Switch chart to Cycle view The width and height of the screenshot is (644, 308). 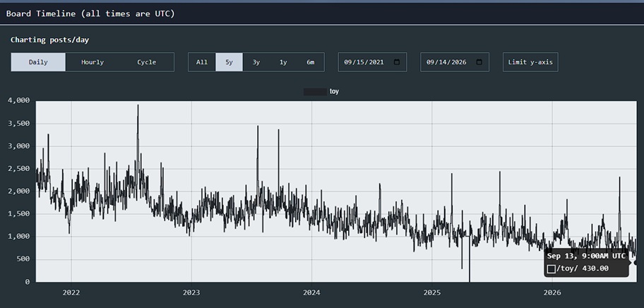coord(147,62)
